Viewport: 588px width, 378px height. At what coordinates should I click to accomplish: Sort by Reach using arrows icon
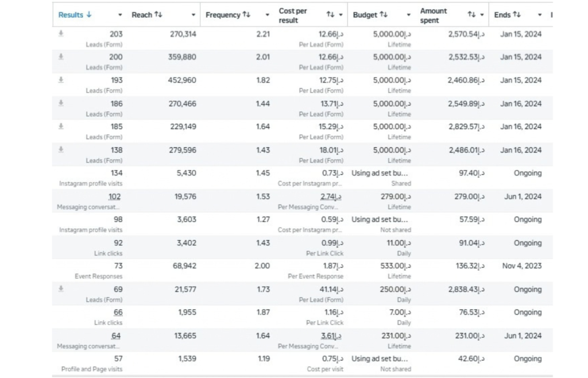coord(158,14)
